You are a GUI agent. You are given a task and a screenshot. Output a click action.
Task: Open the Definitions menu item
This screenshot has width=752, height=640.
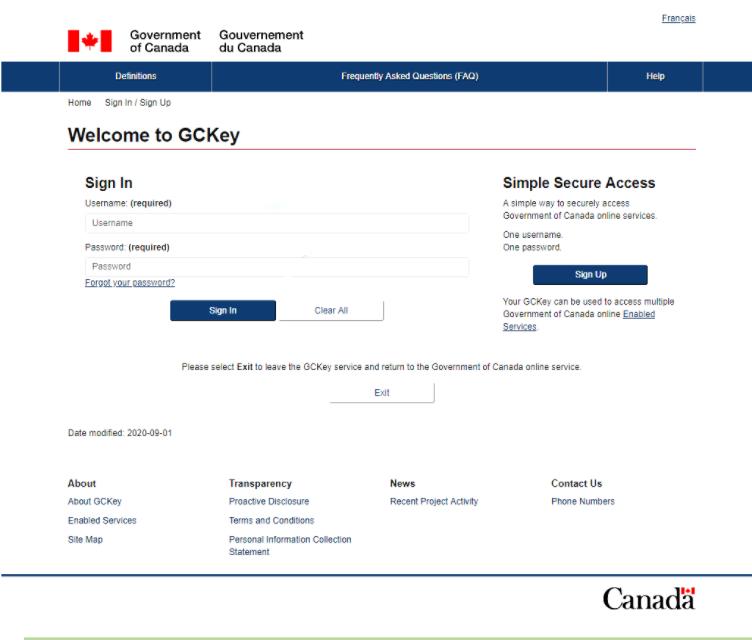coord(135,76)
